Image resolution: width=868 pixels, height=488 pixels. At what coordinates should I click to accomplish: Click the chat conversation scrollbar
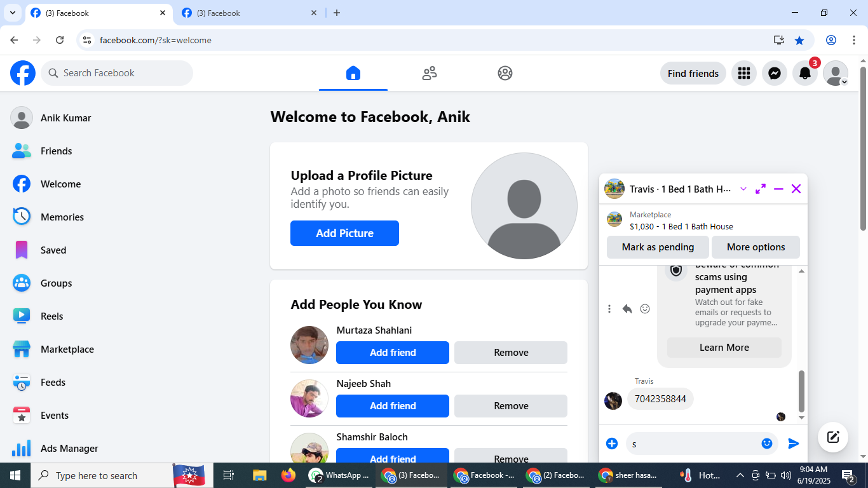pyautogui.click(x=801, y=391)
